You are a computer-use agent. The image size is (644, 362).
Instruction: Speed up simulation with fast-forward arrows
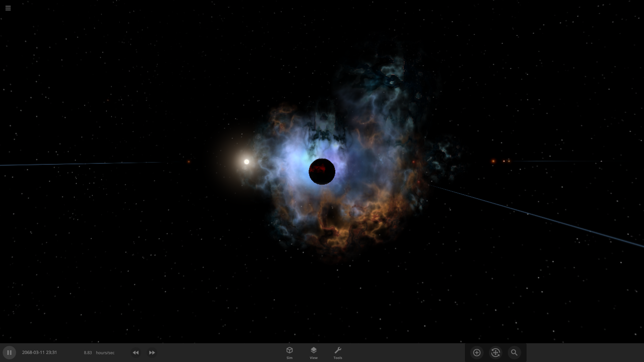coord(152,353)
